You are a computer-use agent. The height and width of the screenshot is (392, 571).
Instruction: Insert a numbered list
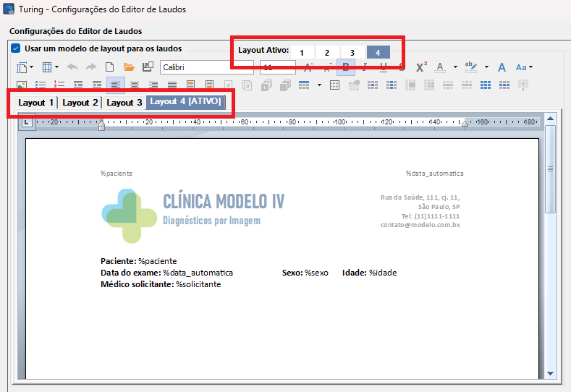59,85
